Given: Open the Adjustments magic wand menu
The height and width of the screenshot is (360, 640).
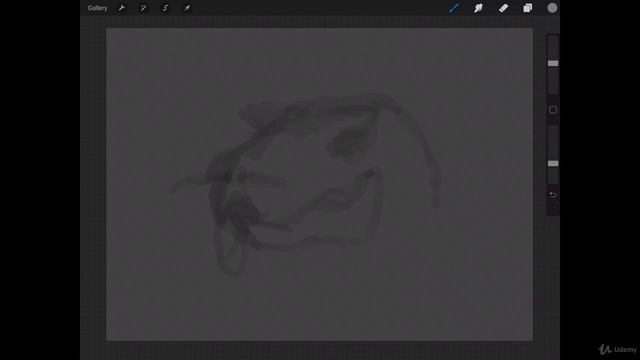Looking at the screenshot, I should coord(144,8).
